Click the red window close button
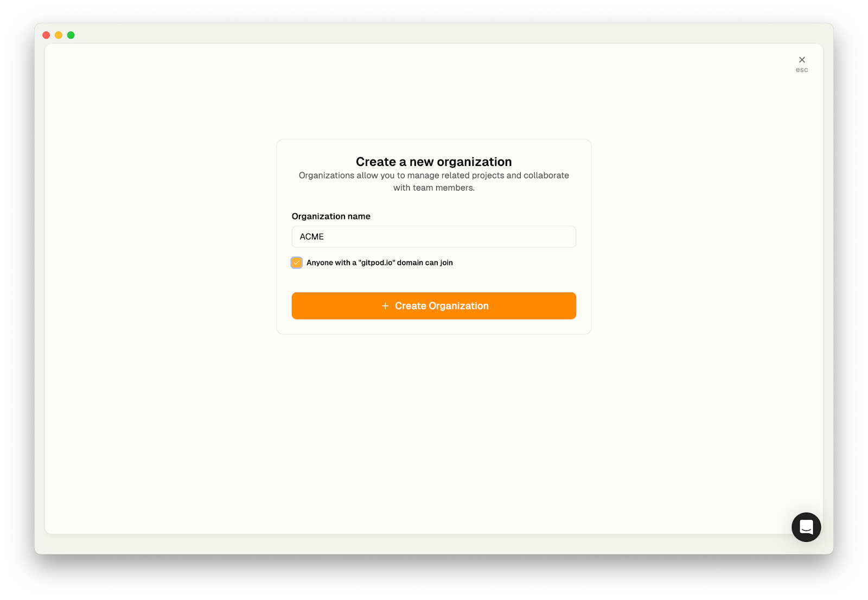868x600 pixels. point(46,35)
